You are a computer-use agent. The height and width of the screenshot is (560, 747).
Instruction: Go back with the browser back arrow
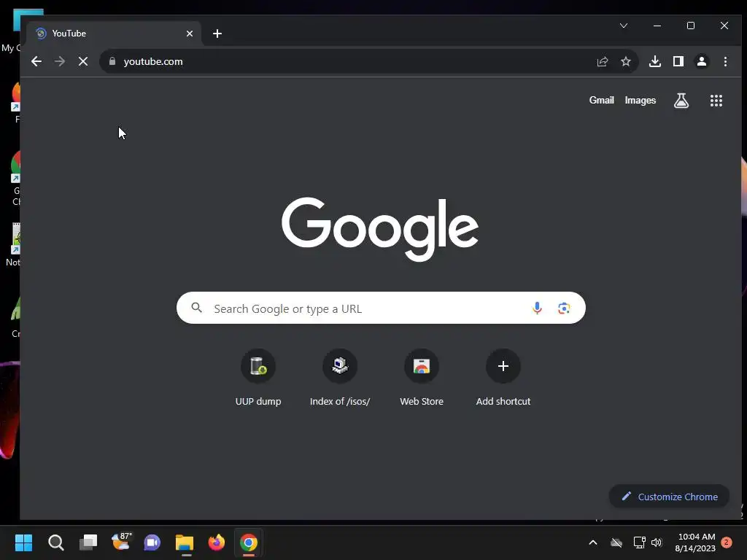pos(36,61)
